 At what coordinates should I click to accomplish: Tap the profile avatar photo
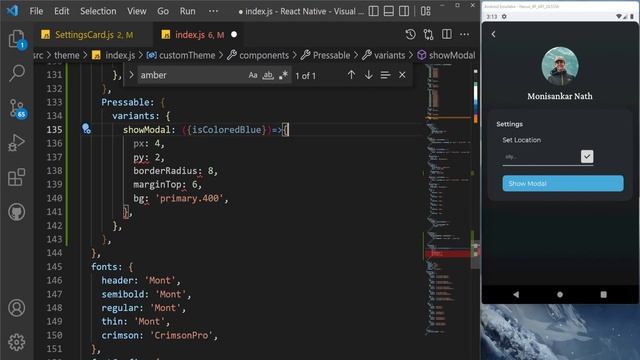pos(560,66)
